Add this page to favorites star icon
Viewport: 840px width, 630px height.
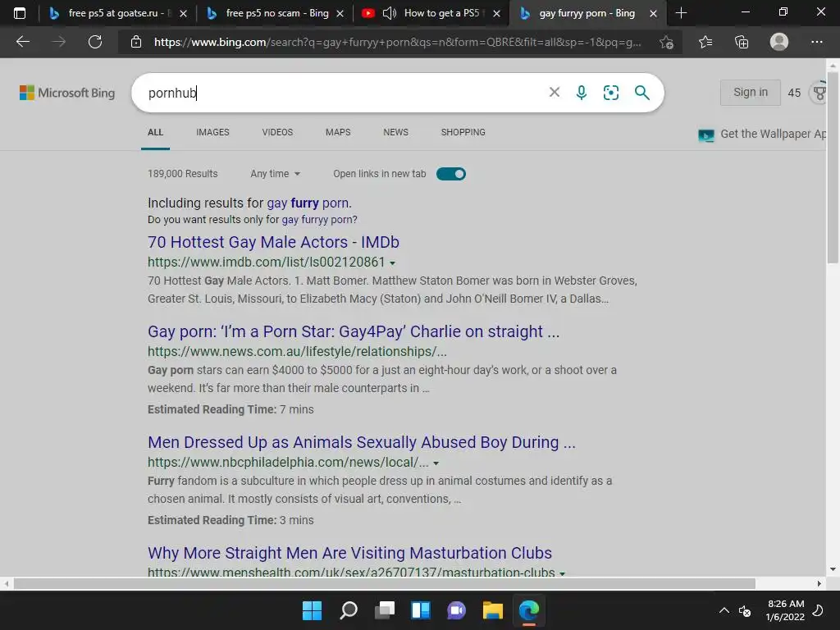tap(666, 42)
